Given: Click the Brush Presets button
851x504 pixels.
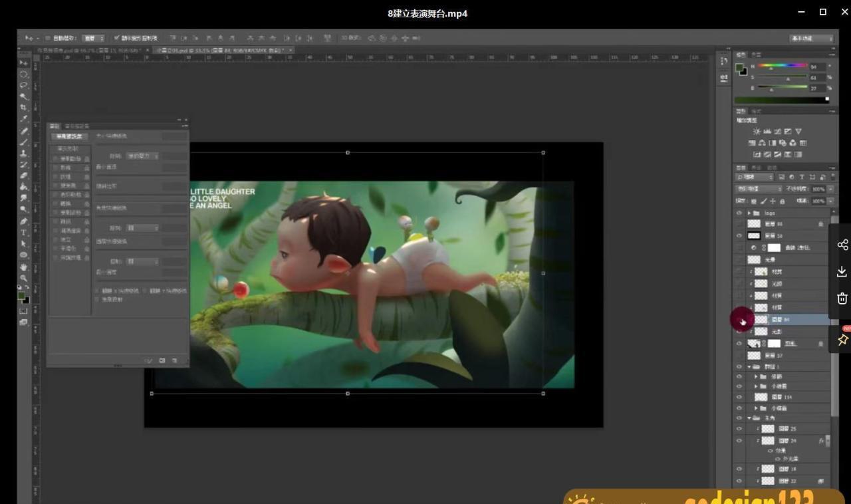Looking at the screenshot, I should click(x=70, y=136).
